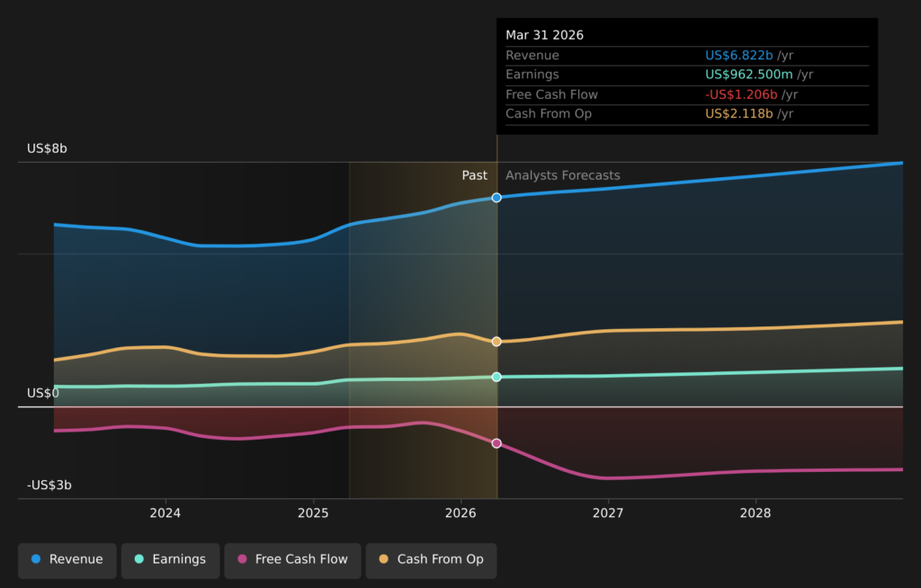The height and width of the screenshot is (588, 921).
Task: Click the pink Free Cash Flow data point
Action: point(496,443)
